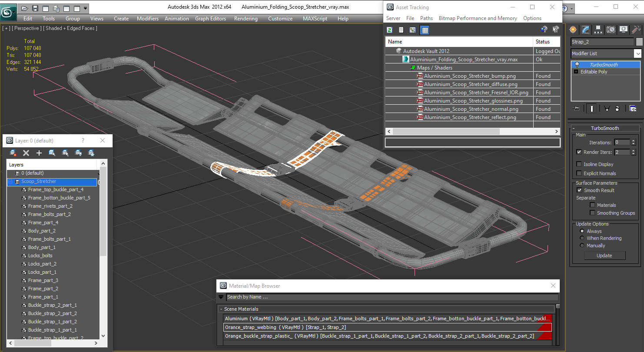Open the Motion panel tab icon
The image size is (644, 352).
611,30
